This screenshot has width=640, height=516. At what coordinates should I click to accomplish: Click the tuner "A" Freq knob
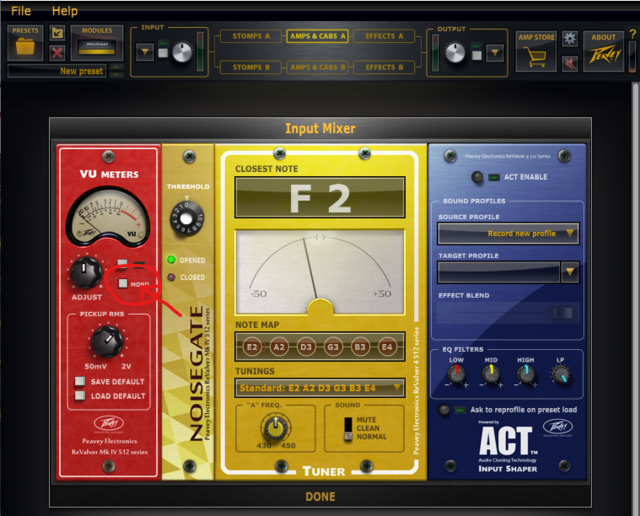click(x=275, y=428)
